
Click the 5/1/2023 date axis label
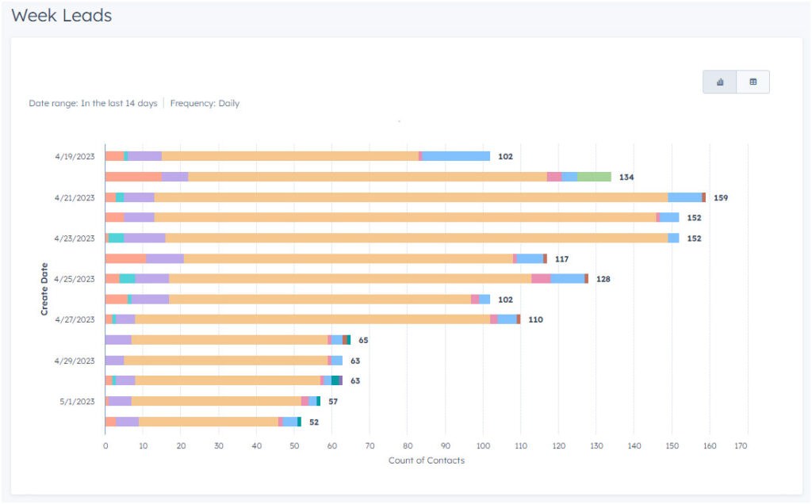pos(77,402)
